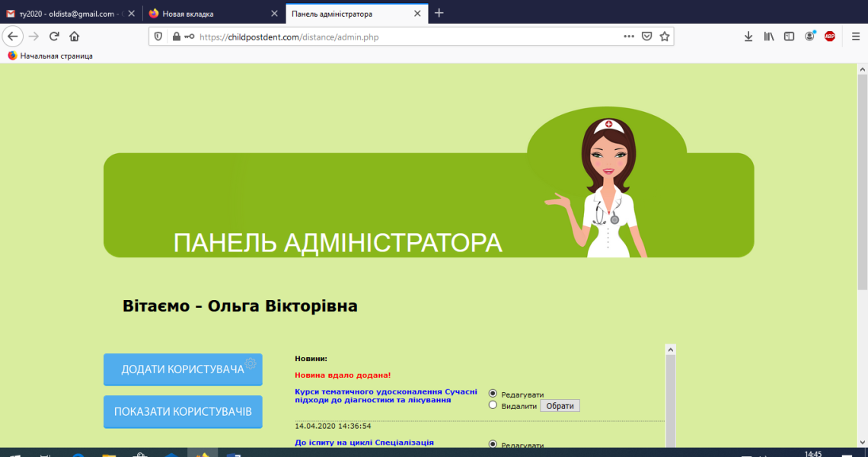Toggle the sidebars icon
Screen dimensions: 868x457
789,36
